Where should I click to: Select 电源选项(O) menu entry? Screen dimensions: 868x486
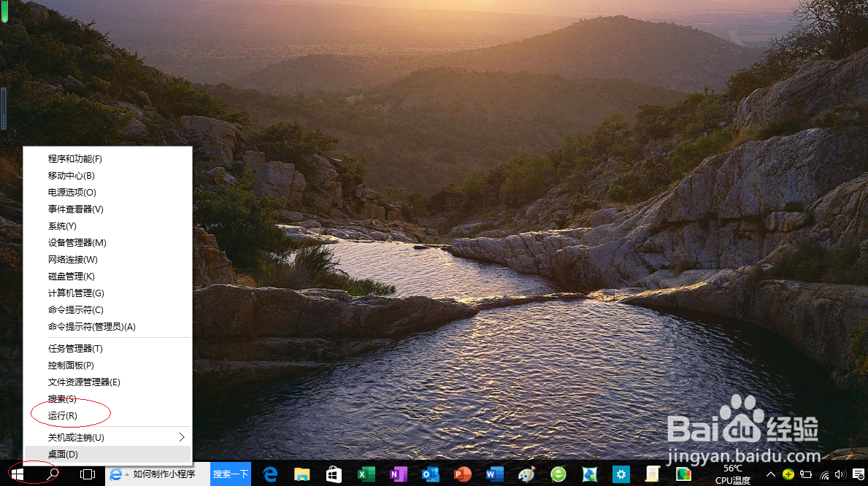[x=108, y=192]
